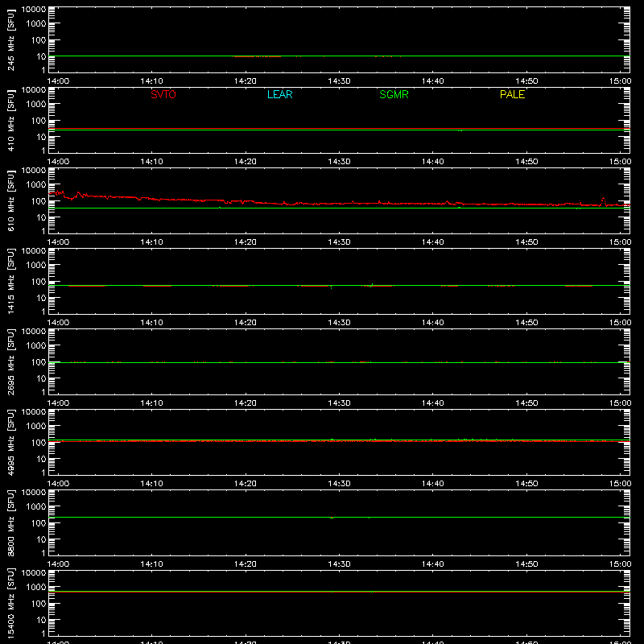This screenshot has width=644, height=644.
Task: Click the yellow PALE station label
Action: pyautogui.click(x=512, y=94)
